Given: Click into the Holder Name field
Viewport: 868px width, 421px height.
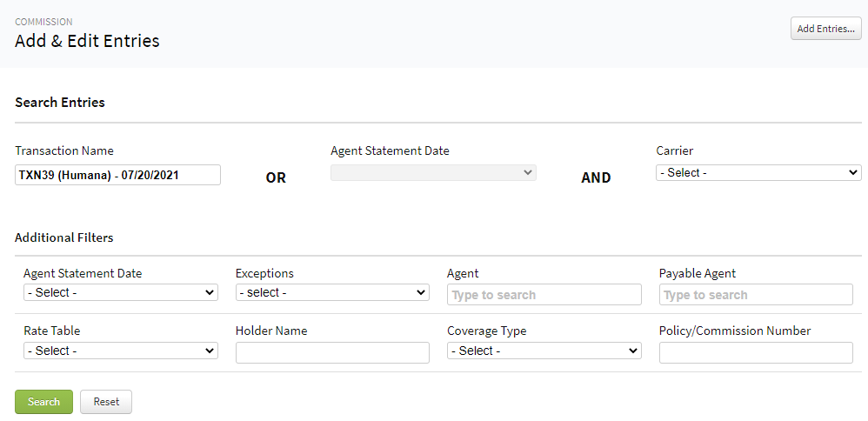Looking at the screenshot, I should click(332, 352).
